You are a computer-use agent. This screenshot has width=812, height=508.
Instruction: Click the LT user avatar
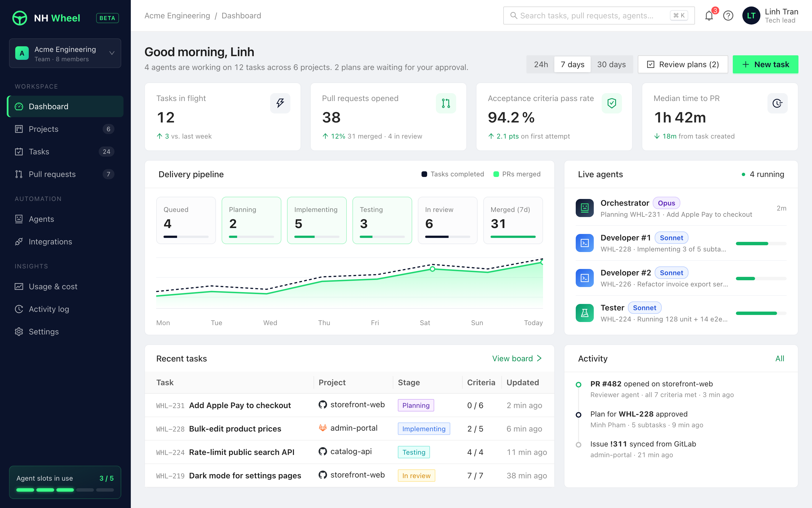pos(751,16)
